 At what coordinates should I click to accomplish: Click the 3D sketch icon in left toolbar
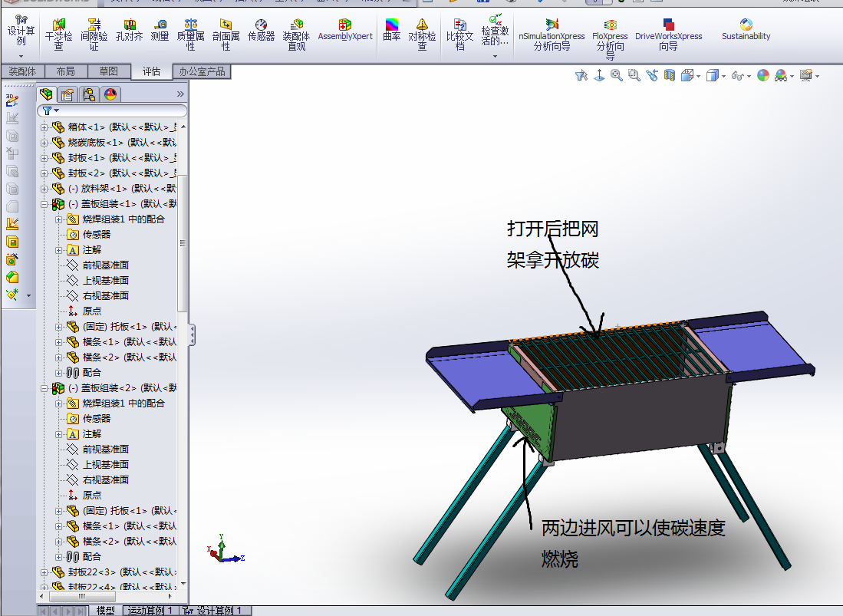[x=12, y=100]
